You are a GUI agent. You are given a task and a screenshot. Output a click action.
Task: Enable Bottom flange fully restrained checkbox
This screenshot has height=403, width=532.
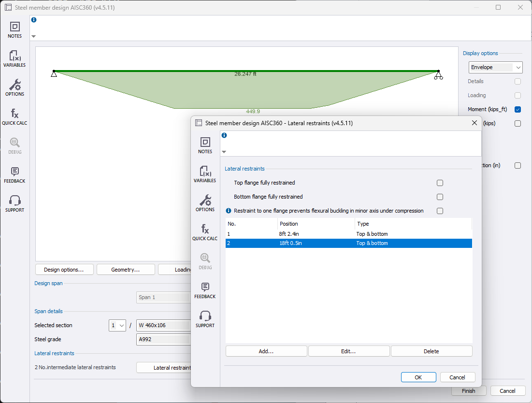point(440,197)
